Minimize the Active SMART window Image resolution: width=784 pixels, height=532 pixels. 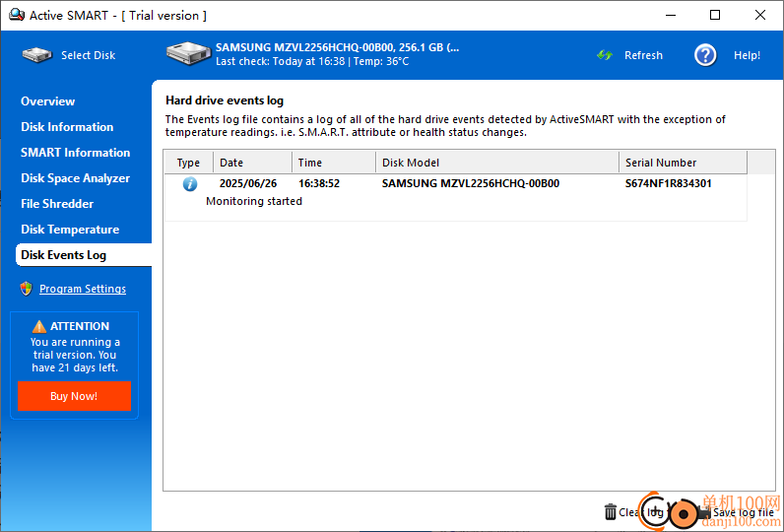671,15
